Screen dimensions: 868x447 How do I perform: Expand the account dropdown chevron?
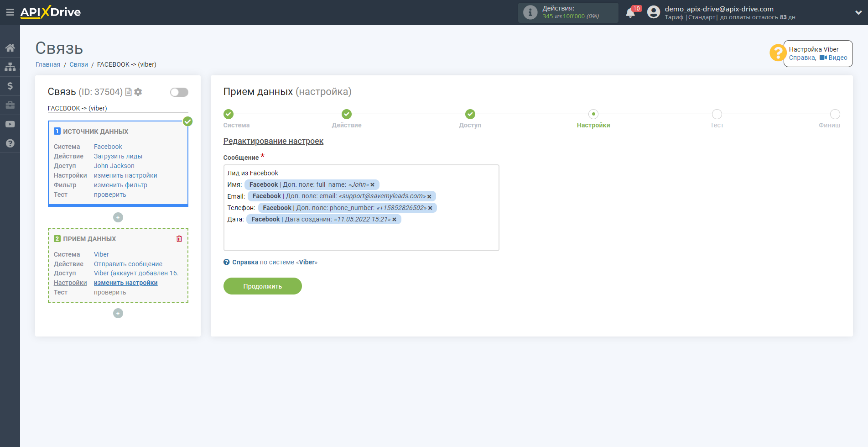pyautogui.click(x=858, y=13)
